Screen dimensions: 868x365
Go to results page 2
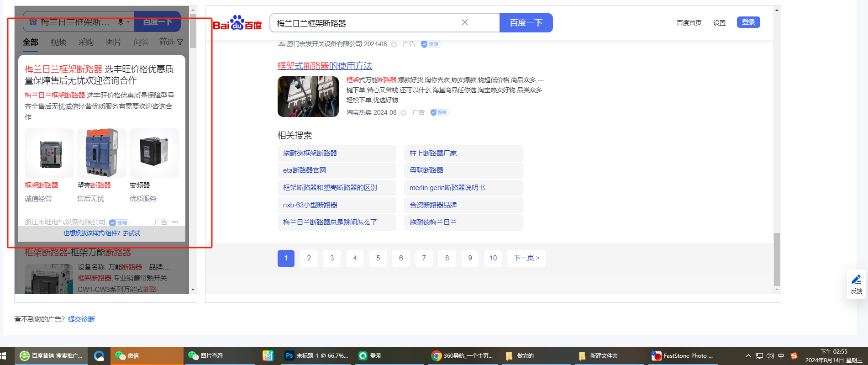click(309, 258)
